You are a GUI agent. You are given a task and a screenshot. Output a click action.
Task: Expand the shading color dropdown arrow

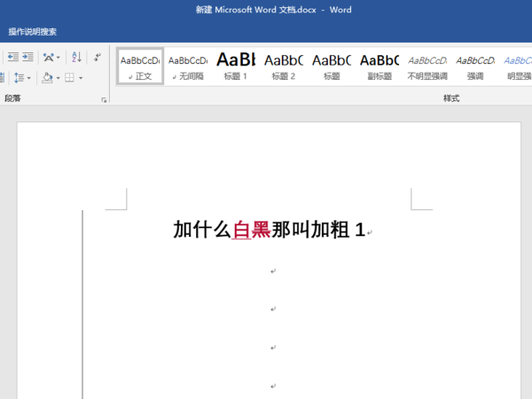click(x=58, y=78)
